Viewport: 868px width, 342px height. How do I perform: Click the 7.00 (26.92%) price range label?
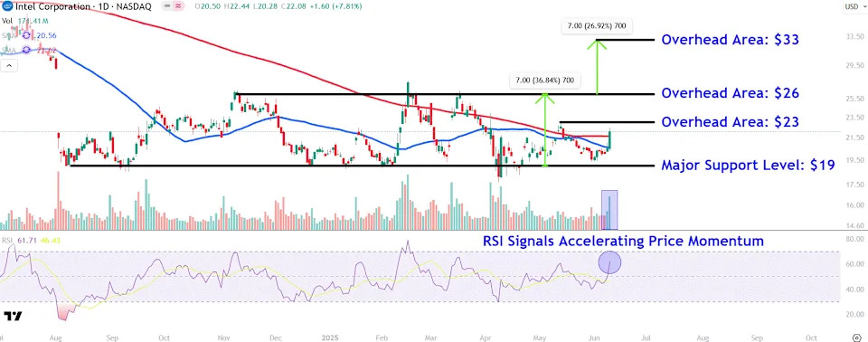point(597,25)
